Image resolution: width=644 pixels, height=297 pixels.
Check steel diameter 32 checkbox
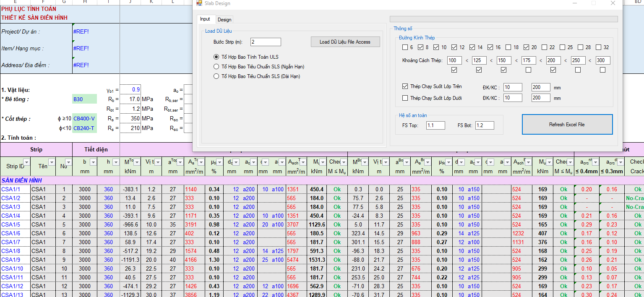click(x=599, y=47)
